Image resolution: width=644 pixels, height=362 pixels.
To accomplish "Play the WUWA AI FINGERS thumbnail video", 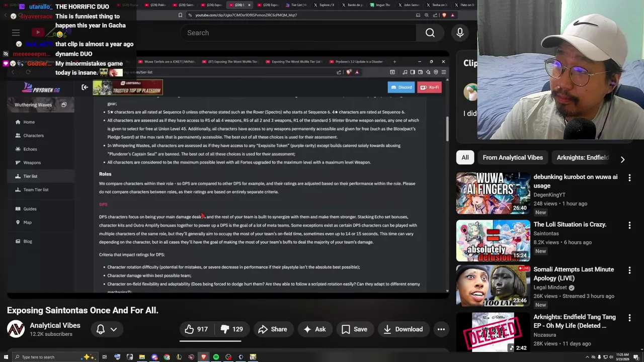I will point(493,193).
